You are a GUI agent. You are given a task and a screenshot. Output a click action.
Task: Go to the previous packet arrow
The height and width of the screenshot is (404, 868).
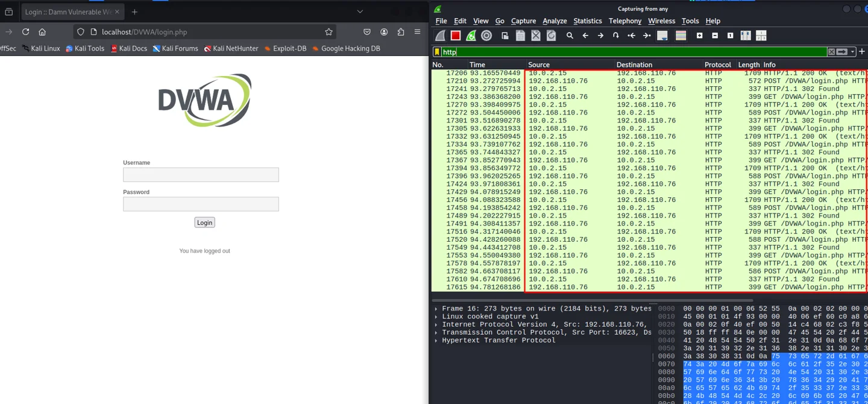click(585, 36)
